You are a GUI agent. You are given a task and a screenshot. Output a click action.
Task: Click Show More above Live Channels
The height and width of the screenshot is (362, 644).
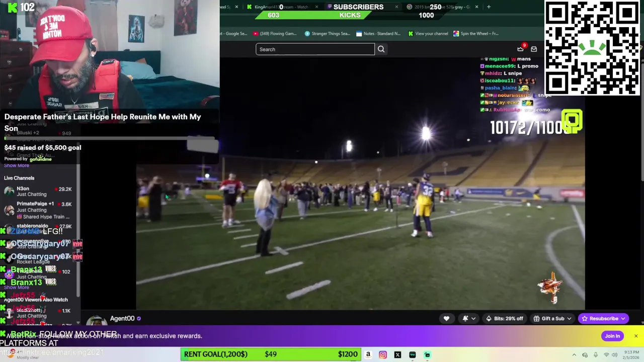(x=17, y=165)
